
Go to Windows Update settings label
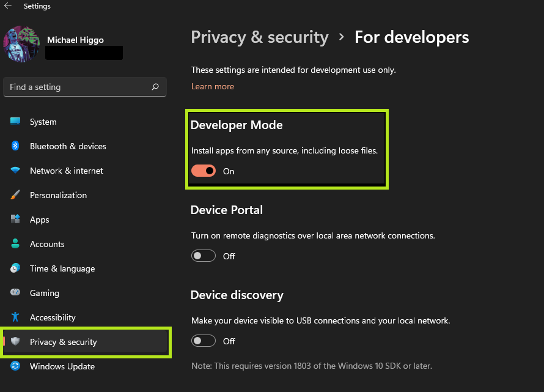(x=62, y=366)
